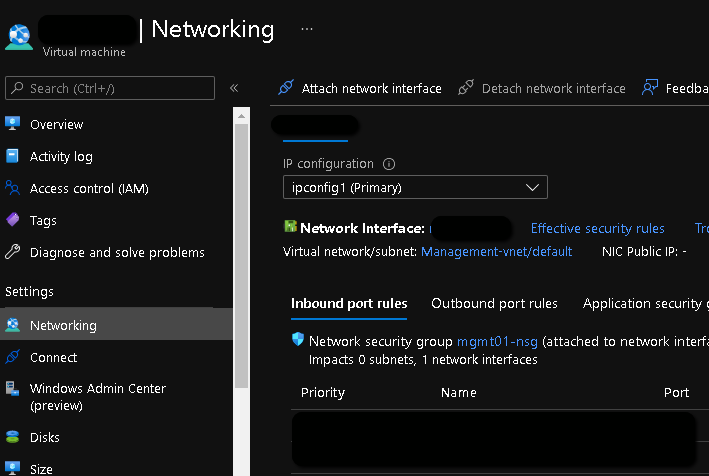Collapse the sidebar with double chevron
Screen dimensions: 709x476
234,88
